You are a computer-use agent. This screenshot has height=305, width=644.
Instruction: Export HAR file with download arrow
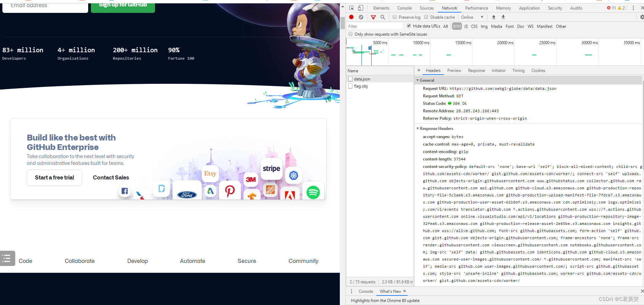[x=503, y=17]
